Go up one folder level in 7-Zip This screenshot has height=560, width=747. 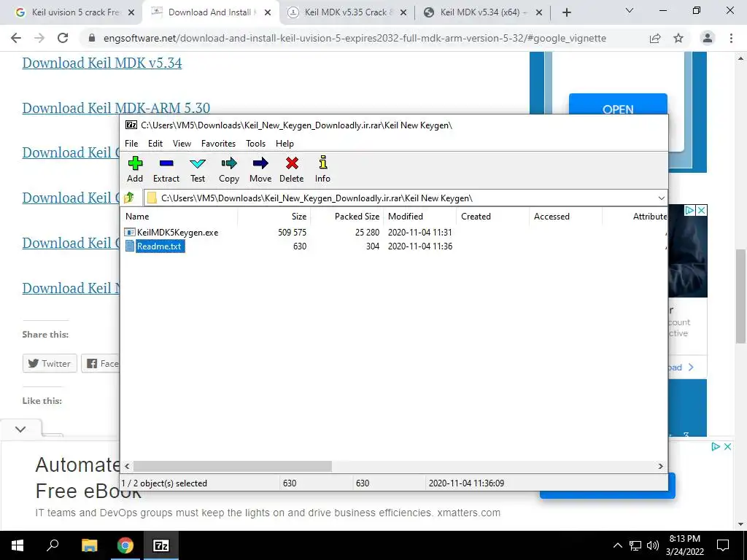point(129,198)
